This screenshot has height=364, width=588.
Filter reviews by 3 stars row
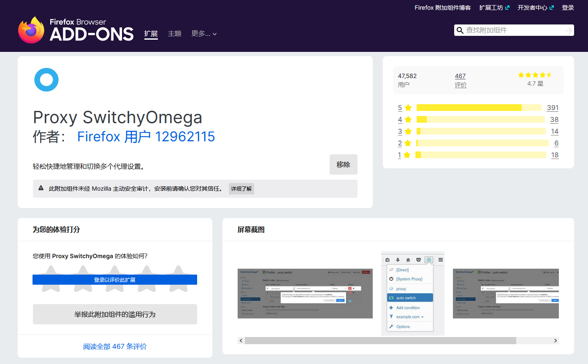pyautogui.click(x=478, y=131)
